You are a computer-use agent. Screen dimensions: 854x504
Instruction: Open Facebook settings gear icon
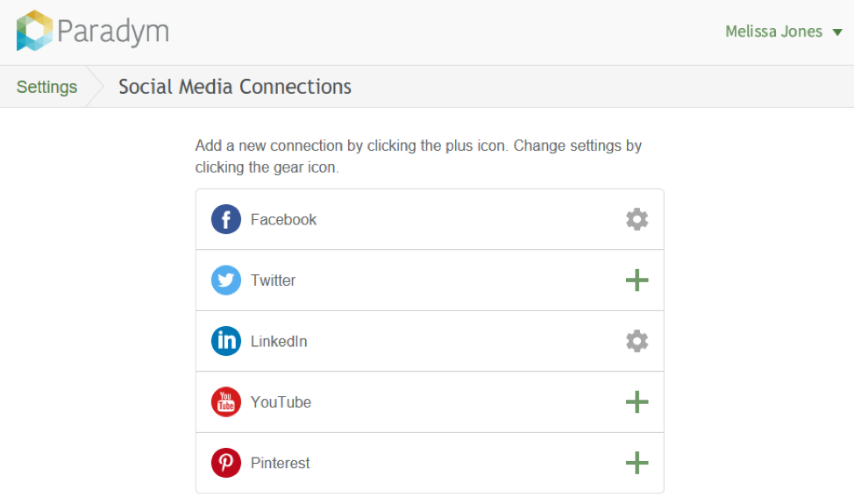(x=637, y=219)
